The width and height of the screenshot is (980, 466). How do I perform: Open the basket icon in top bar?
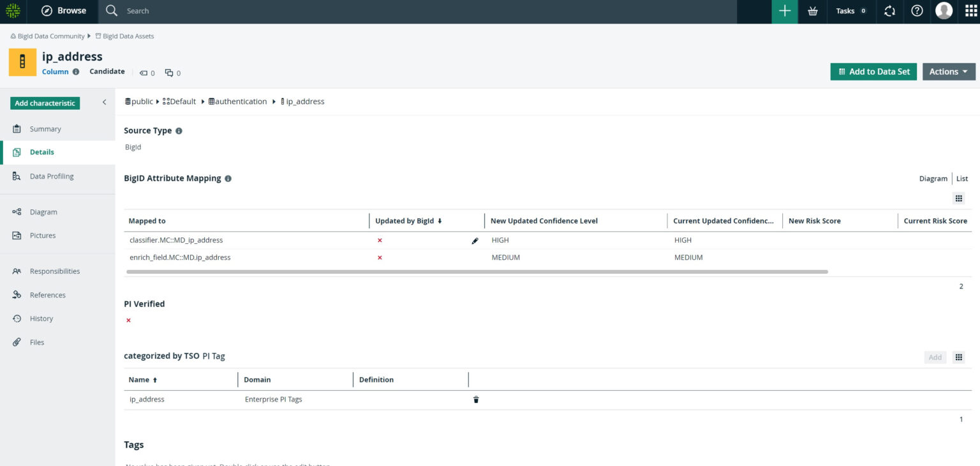coord(813,11)
